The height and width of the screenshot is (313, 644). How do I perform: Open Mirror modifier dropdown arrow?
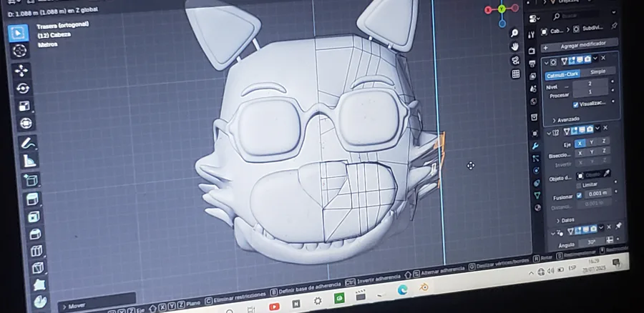point(597,129)
